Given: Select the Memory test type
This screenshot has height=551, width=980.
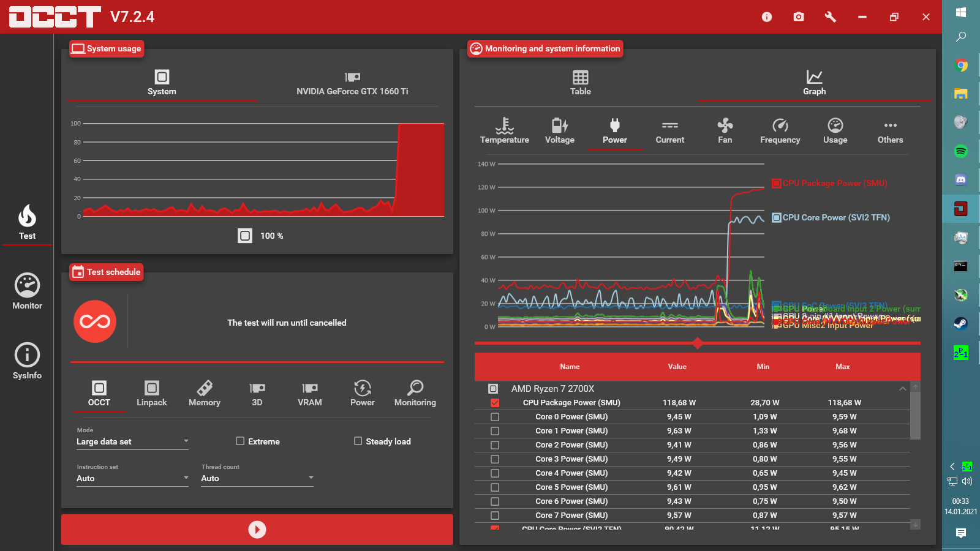Looking at the screenshot, I should (205, 394).
